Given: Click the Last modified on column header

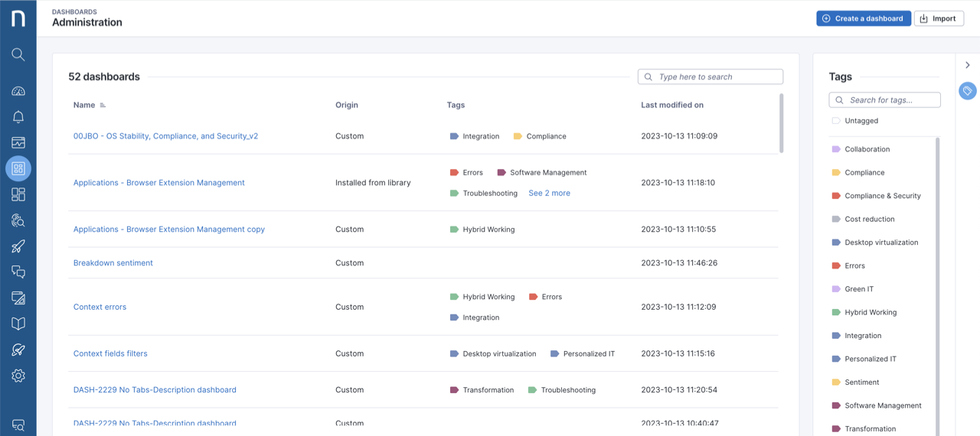Looking at the screenshot, I should pos(671,105).
